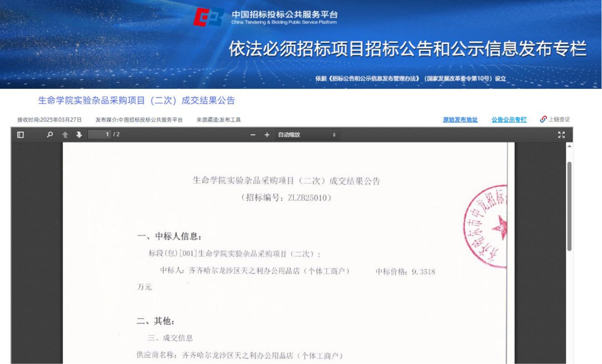
Task: Enter fullscreen presentation mode icon
Action: 561,135
